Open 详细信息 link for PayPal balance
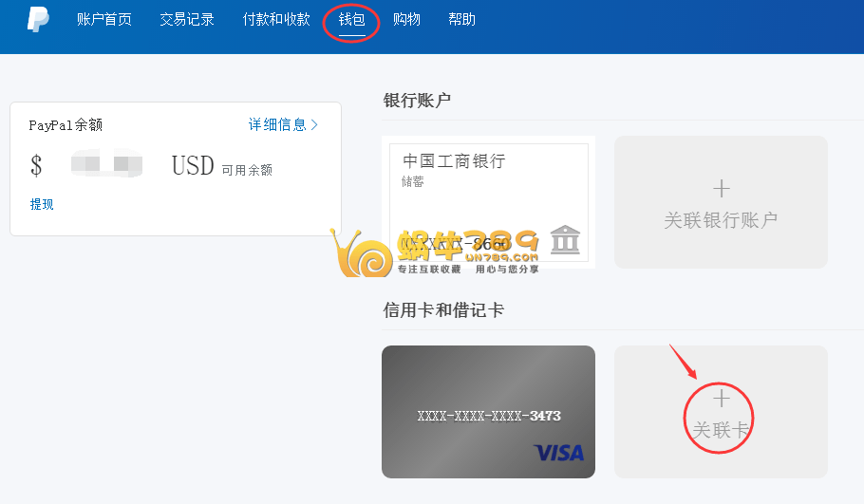Image resolution: width=864 pixels, height=504 pixels. 277,124
